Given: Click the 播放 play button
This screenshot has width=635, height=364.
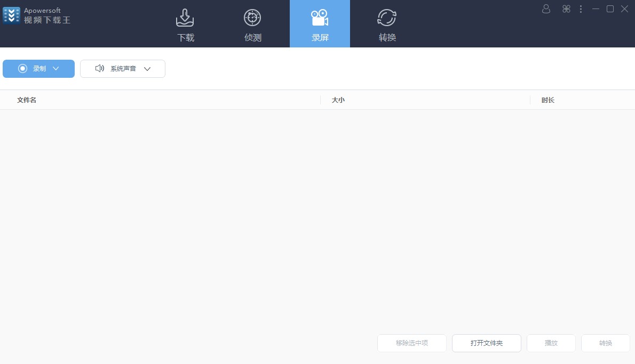Looking at the screenshot, I should [551, 343].
